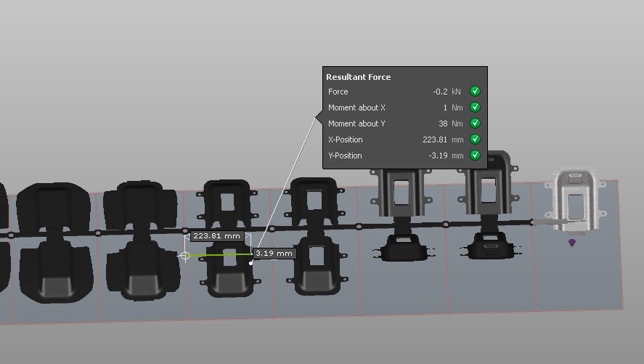Select the 223.81 mm dimension label on strip

point(217,236)
